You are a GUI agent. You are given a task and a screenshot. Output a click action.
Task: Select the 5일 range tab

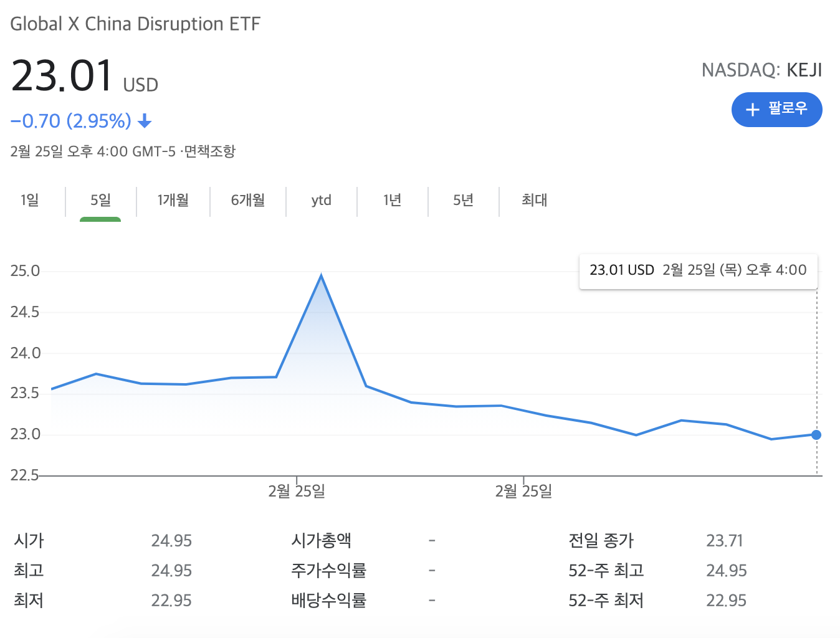pyautogui.click(x=100, y=200)
